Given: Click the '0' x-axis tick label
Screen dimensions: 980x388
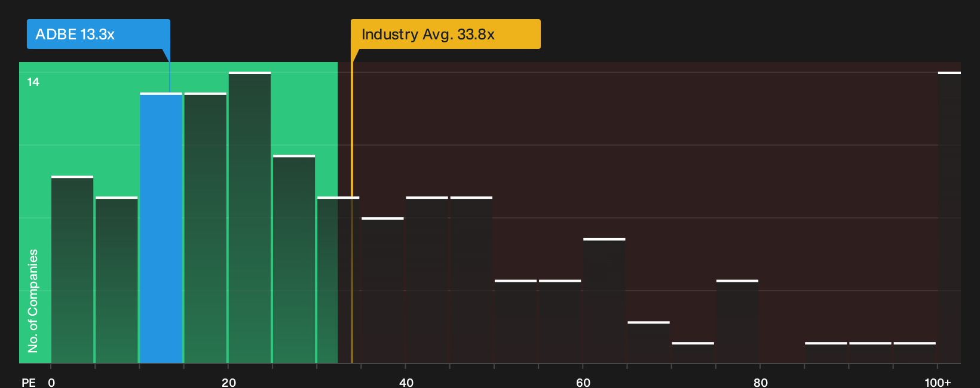Looking at the screenshot, I should coord(51,383).
